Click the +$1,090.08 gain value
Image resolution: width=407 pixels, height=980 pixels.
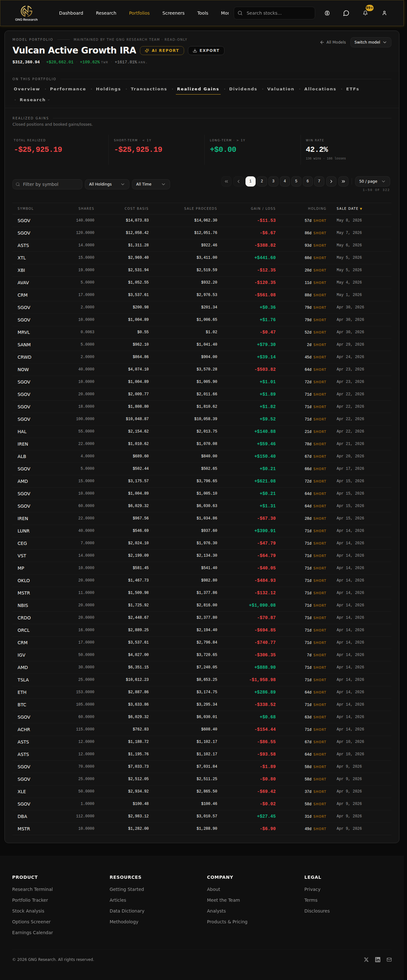click(x=262, y=605)
